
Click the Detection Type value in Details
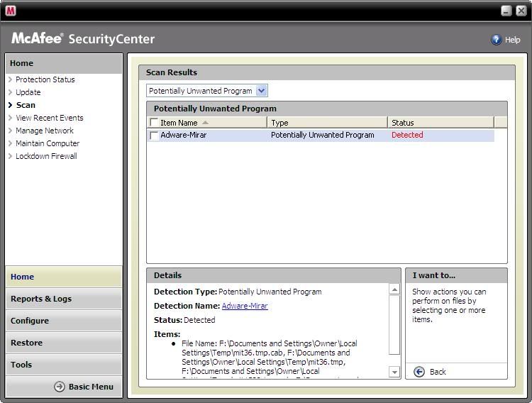coord(270,292)
